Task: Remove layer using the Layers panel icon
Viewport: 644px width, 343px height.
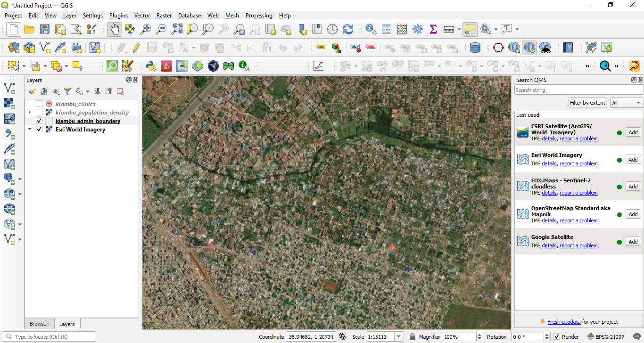Action: [120, 91]
